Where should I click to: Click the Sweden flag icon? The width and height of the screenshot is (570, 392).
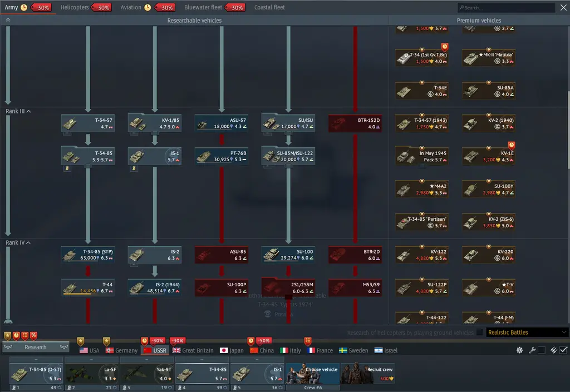pyautogui.click(x=343, y=350)
